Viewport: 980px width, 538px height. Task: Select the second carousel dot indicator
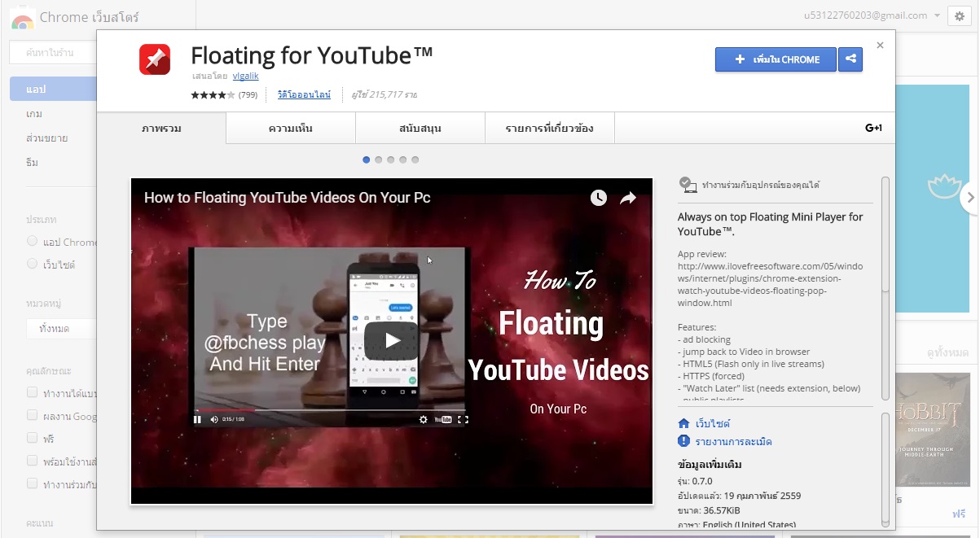379,160
